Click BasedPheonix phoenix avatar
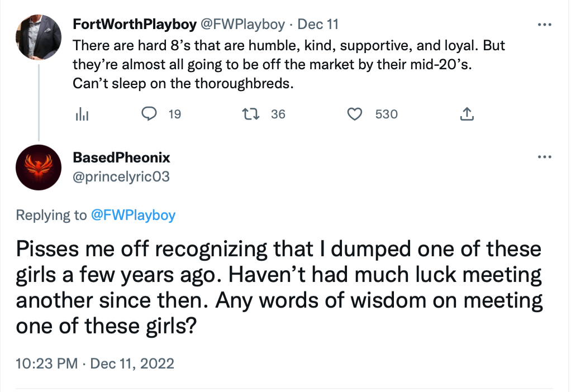Viewport: 571px width, 392px height. (x=39, y=167)
